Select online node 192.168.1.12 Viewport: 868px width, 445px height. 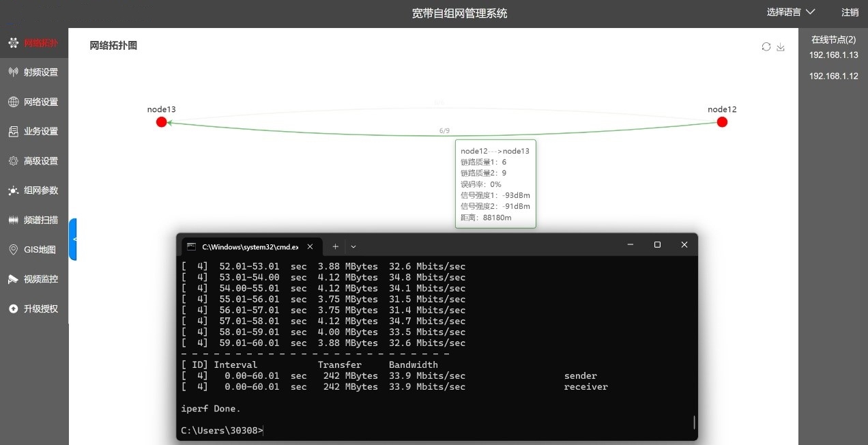(834, 76)
